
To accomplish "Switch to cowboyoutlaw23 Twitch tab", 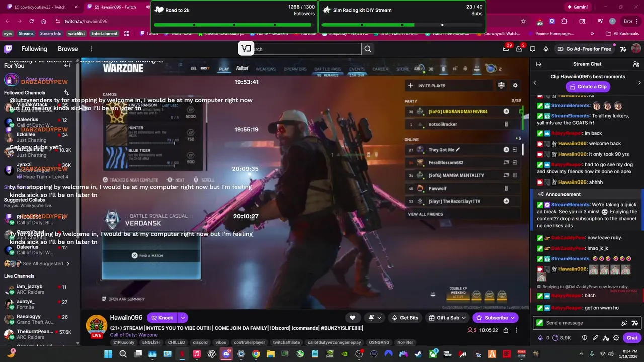I will click(x=40, y=7).
